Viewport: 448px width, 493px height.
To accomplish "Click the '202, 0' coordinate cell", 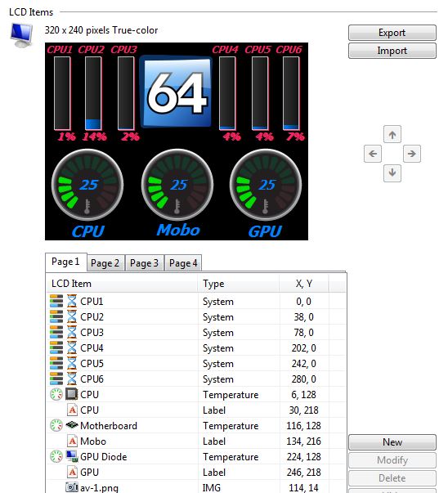I will tap(303, 348).
